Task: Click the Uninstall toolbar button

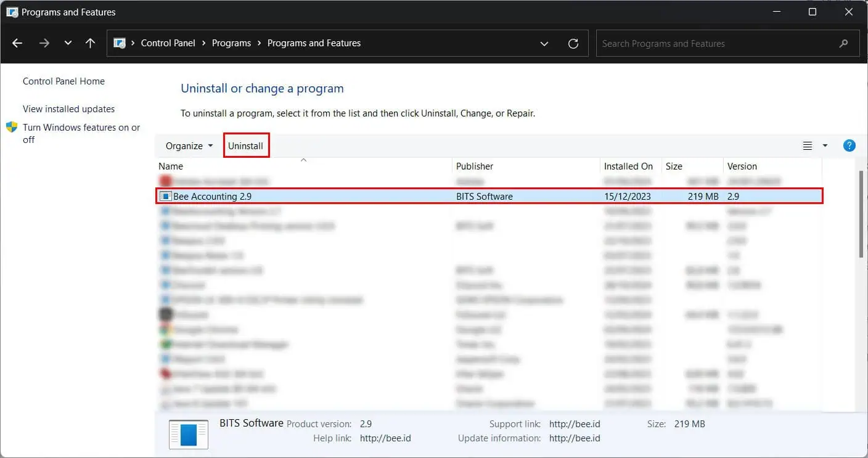Action: pos(246,146)
